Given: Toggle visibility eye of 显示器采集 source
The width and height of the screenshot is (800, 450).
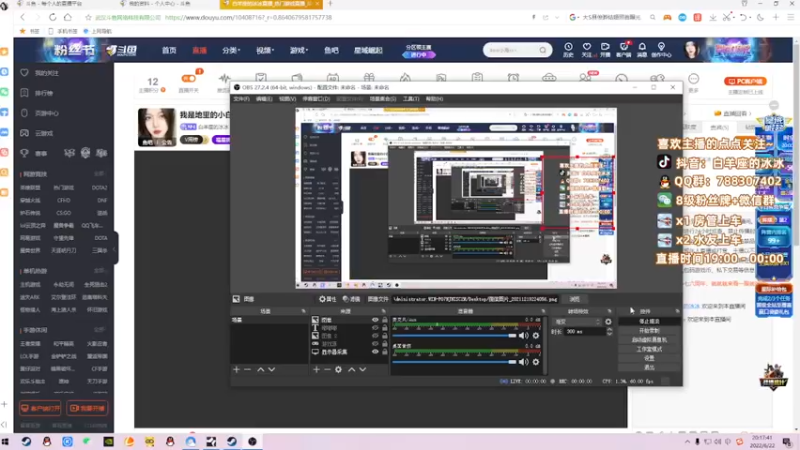Looking at the screenshot, I should click(375, 352).
